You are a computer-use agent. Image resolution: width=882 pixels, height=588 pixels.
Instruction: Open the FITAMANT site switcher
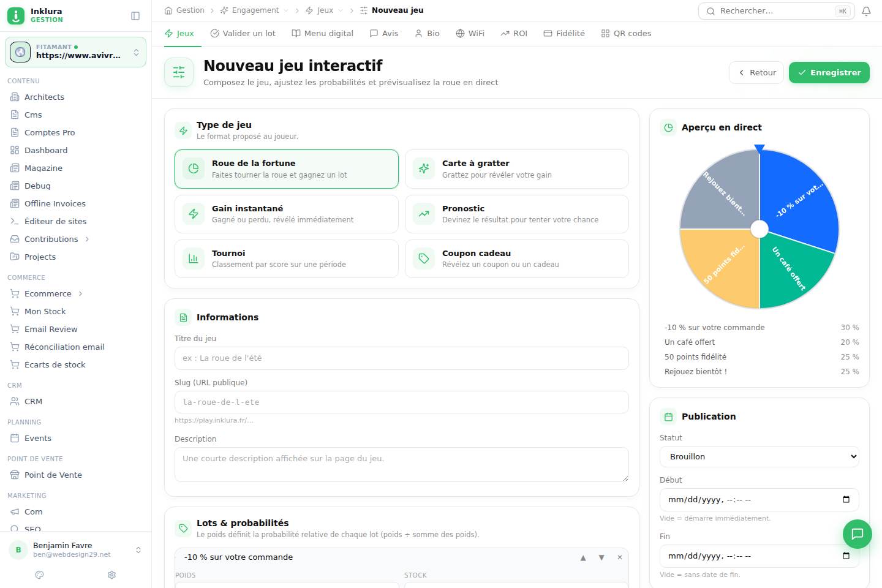point(76,52)
